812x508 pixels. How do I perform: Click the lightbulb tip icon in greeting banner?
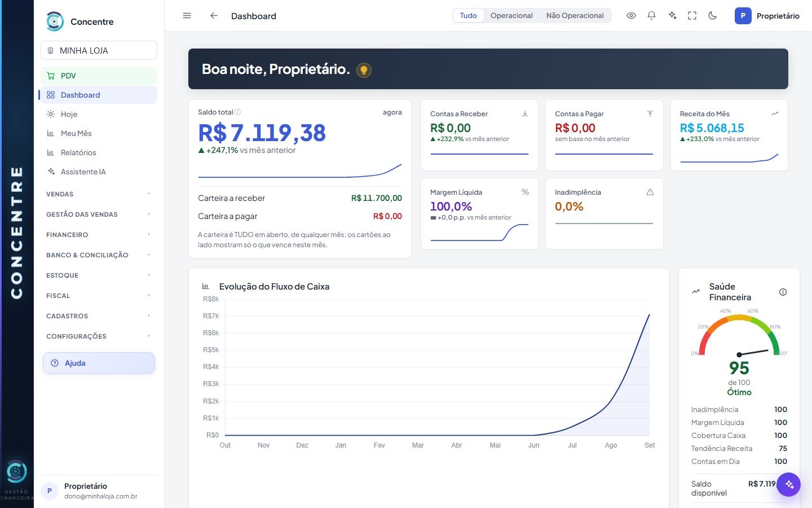tap(364, 70)
